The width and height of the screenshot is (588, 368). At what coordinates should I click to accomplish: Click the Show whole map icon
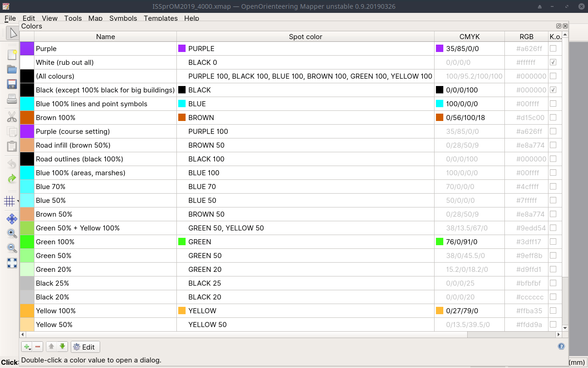pos(12,263)
